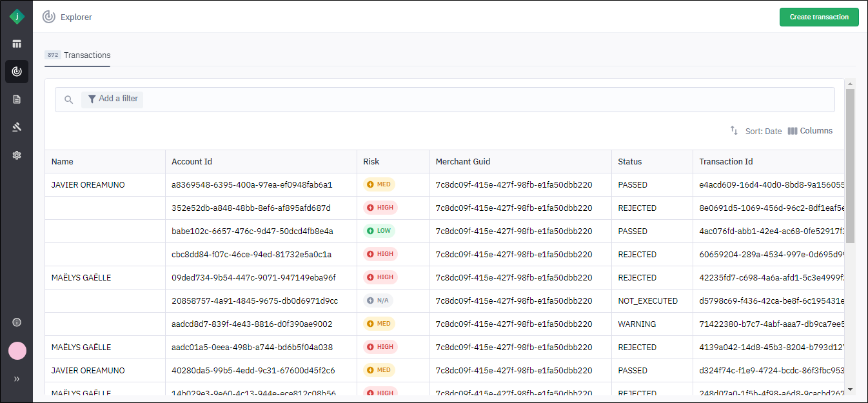The height and width of the screenshot is (403, 868).
Task: Click Add a filter button
Action: point(113,99)
